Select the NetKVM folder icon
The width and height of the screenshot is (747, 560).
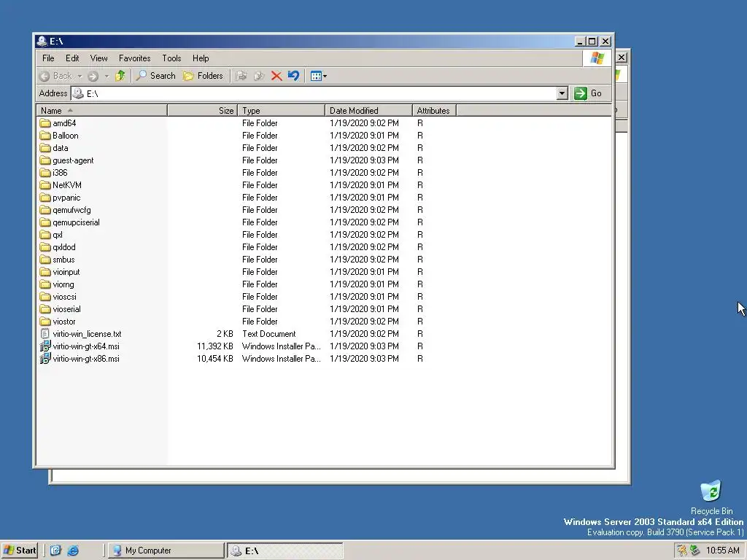pyautogui.click(x=45, y=185)
